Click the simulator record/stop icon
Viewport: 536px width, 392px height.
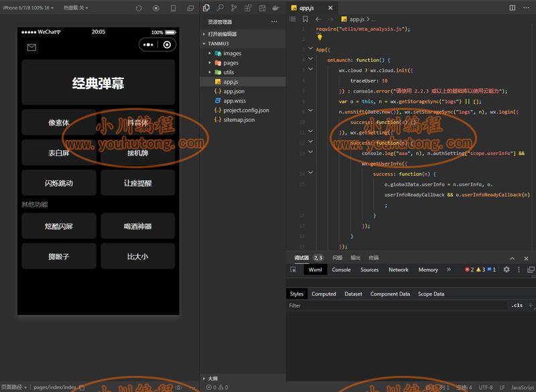click(x=156, y=8)
